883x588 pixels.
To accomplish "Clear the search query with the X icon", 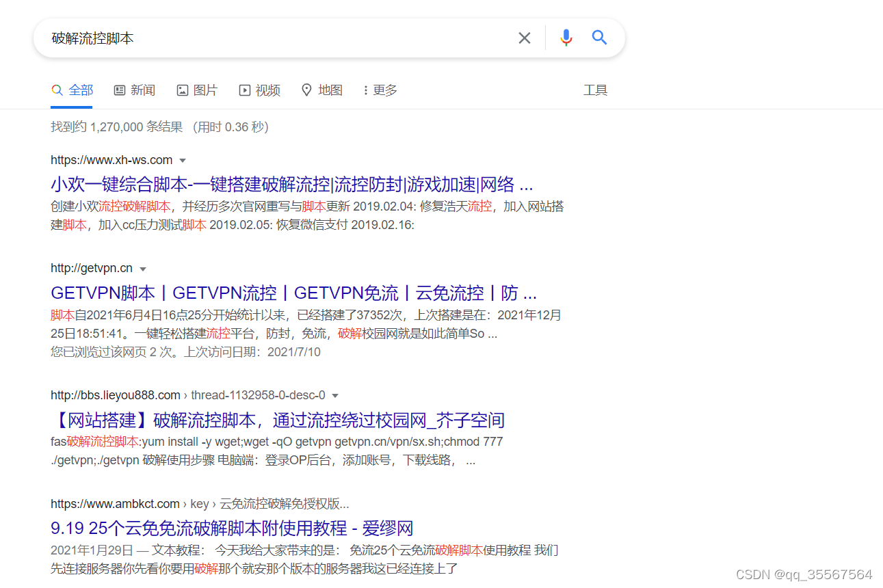I will [525, 38].
